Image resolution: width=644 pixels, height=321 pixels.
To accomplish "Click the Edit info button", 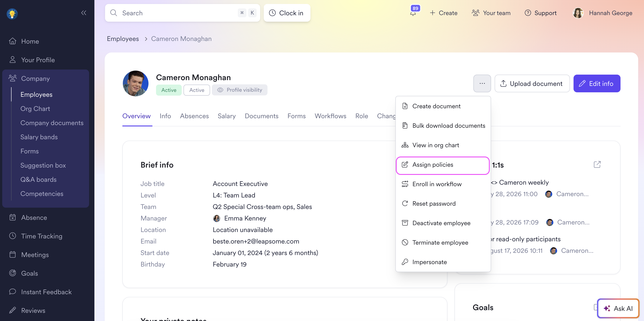I will (x=597, y=83).
